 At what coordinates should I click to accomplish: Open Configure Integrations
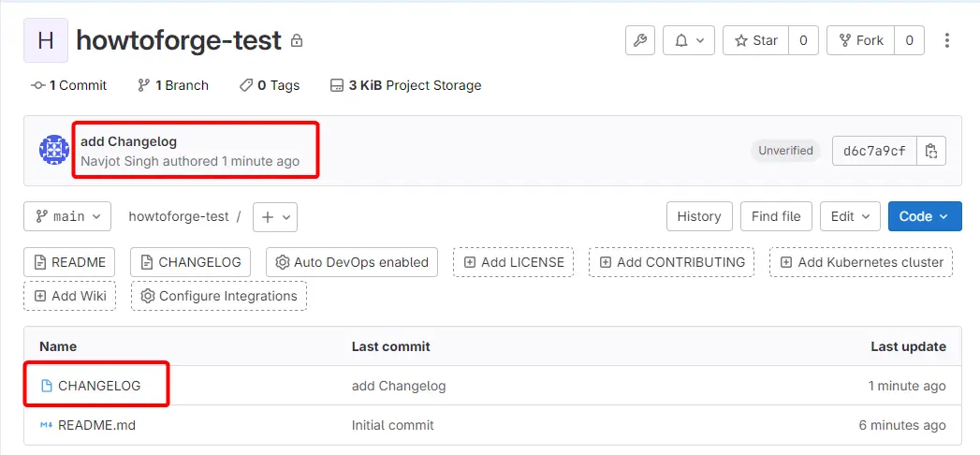(219, 296)
